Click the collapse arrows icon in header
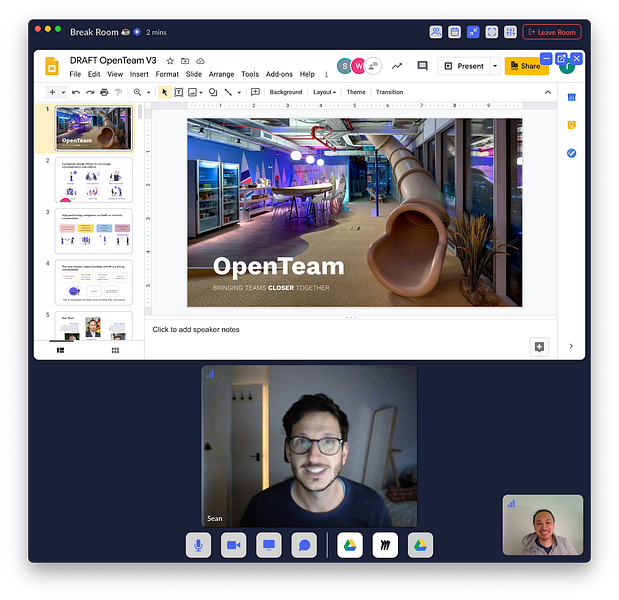 click(x=473, y=32)
